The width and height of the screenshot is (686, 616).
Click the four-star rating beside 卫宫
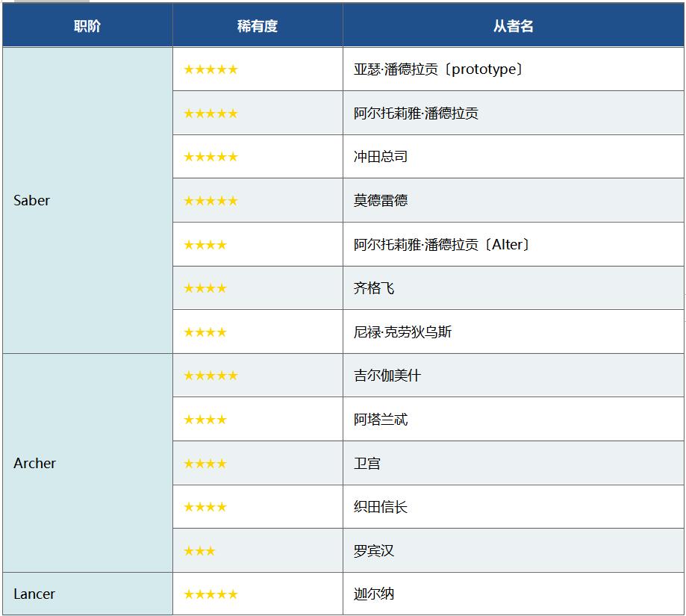205,464
